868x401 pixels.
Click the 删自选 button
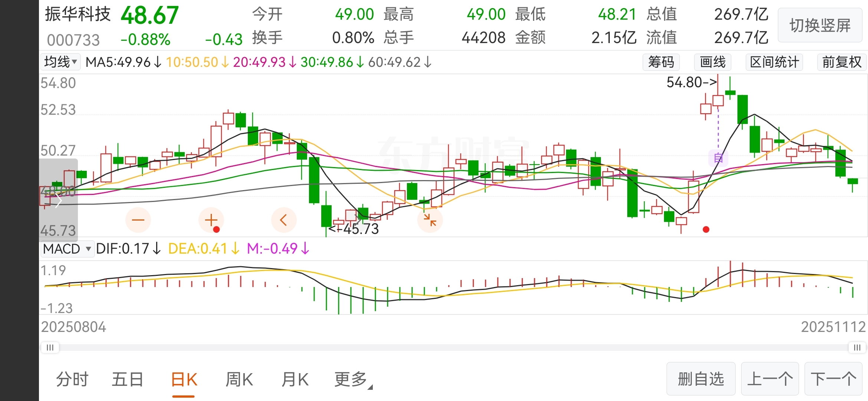click(x=701, y=379)
